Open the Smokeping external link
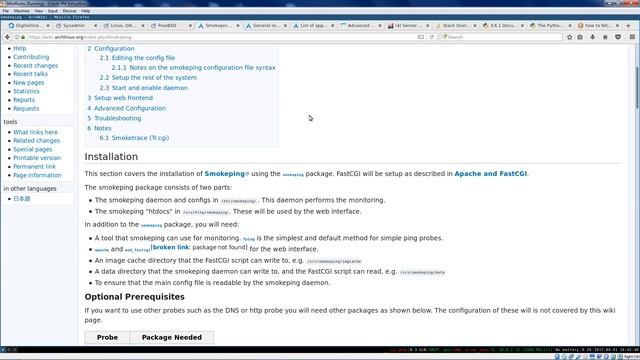The image size is (640, 360). (x=227, y=173)
